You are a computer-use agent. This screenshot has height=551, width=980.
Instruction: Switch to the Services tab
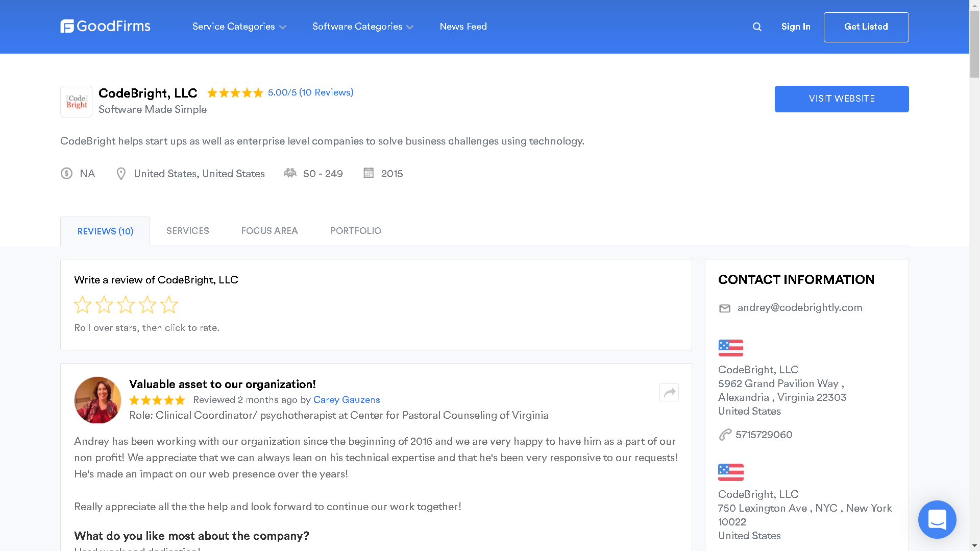click(x=187, y=231)
